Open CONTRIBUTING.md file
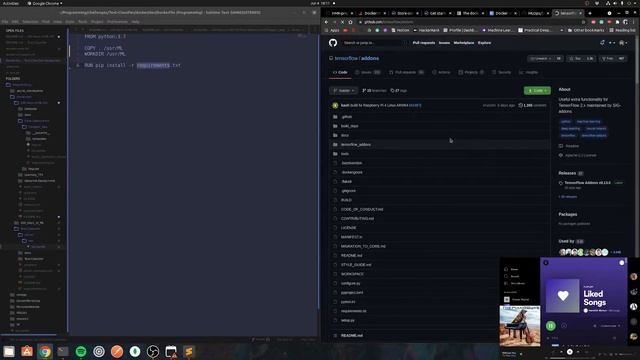 (357, 218)
